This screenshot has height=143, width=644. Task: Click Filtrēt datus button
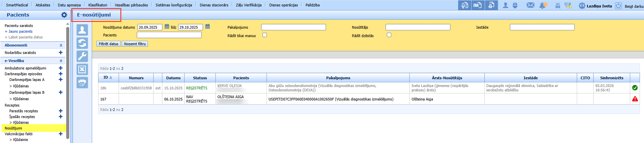point(109,44)
